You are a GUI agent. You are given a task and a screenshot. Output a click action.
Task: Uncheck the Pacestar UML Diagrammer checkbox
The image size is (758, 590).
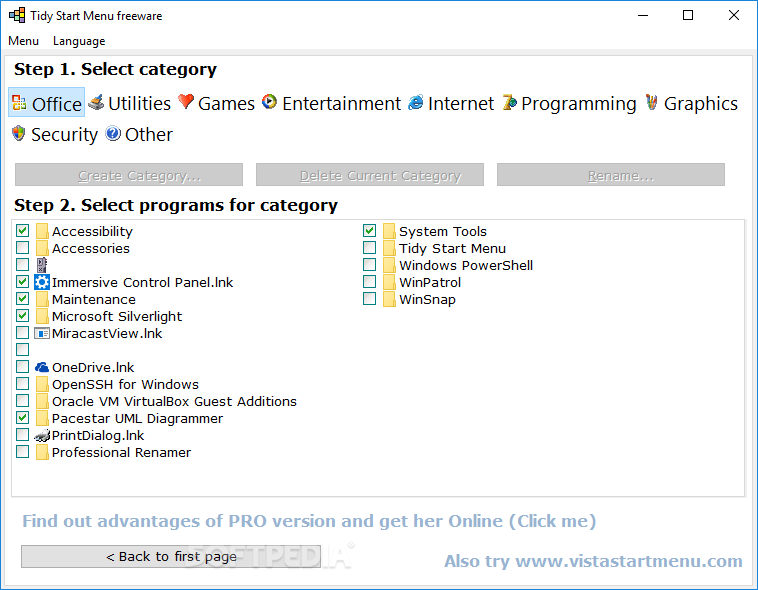coord(22,417)
